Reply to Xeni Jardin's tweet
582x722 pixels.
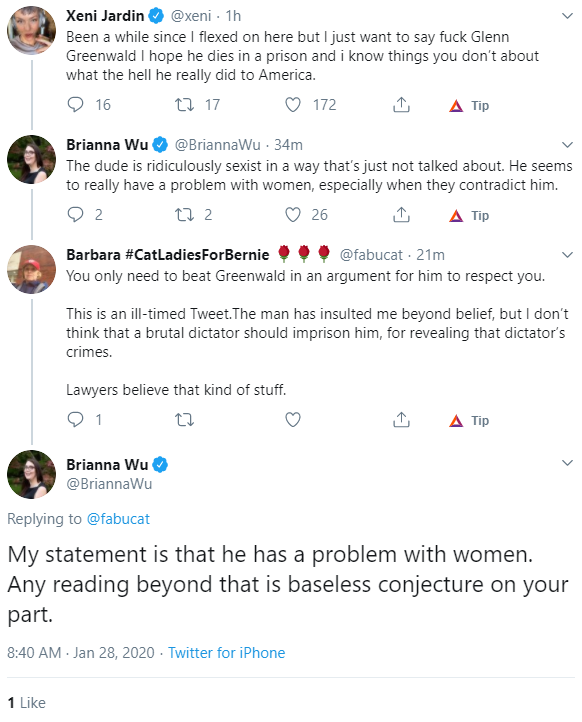(x=76, y=105)
